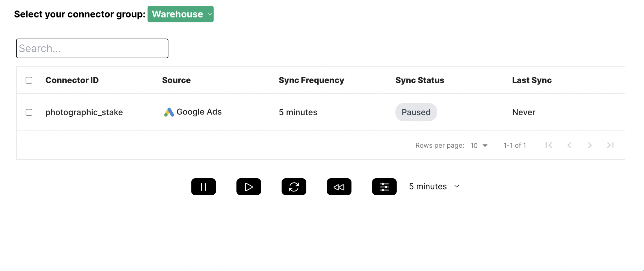Go to next page chevron

pos(590,145)
